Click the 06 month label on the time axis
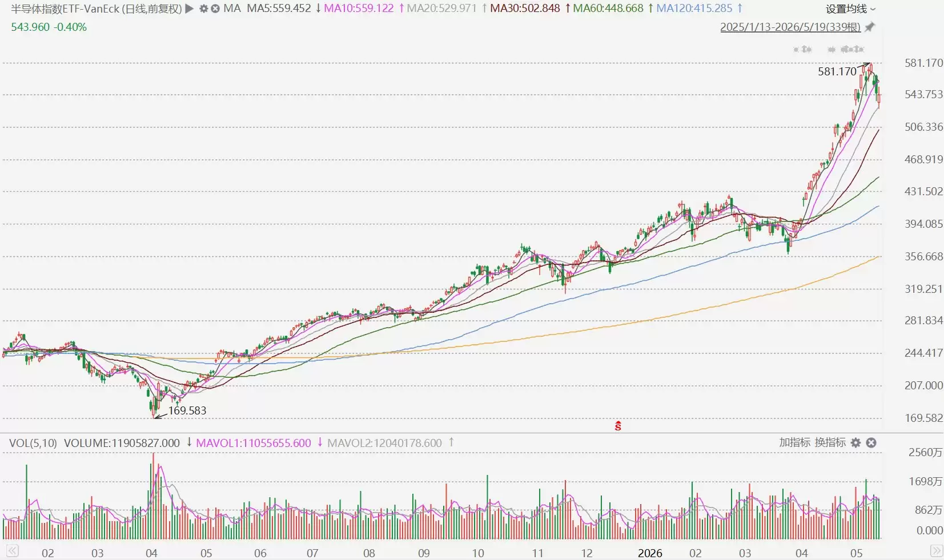 tap(260, 553)
